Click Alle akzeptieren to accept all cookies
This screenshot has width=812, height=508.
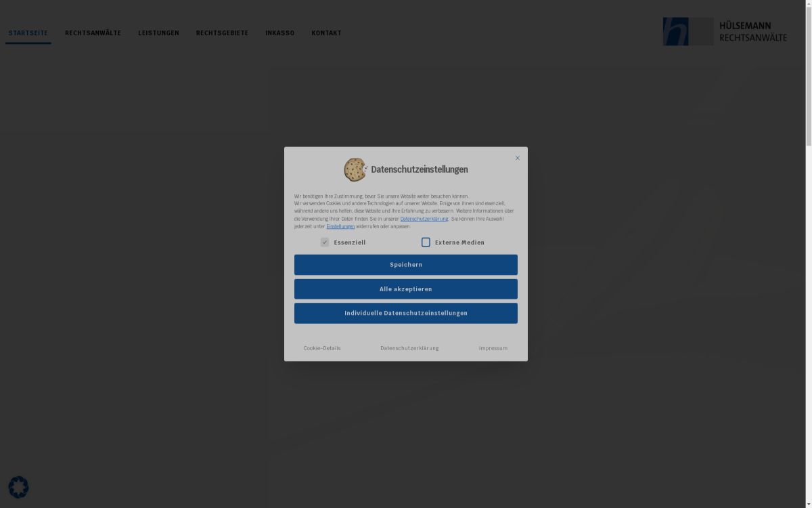(405, 289)
